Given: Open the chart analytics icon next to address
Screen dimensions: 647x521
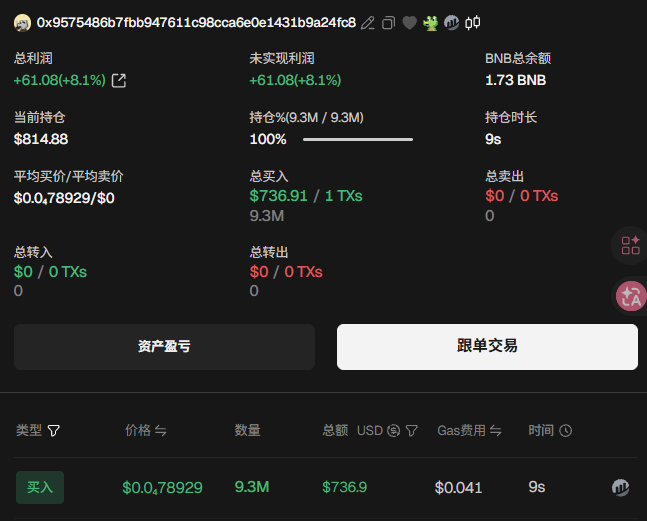Looking at the screenshot, I should pos(451,23).
